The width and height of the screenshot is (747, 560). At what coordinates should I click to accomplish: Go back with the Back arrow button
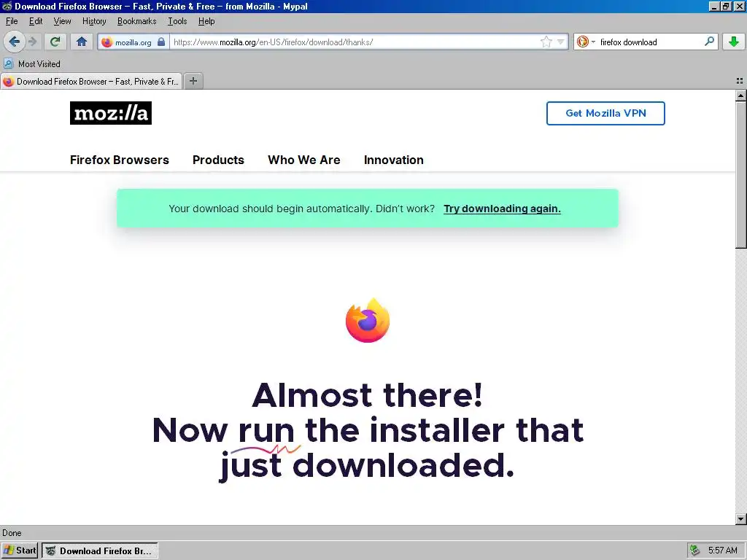[15, 42]
